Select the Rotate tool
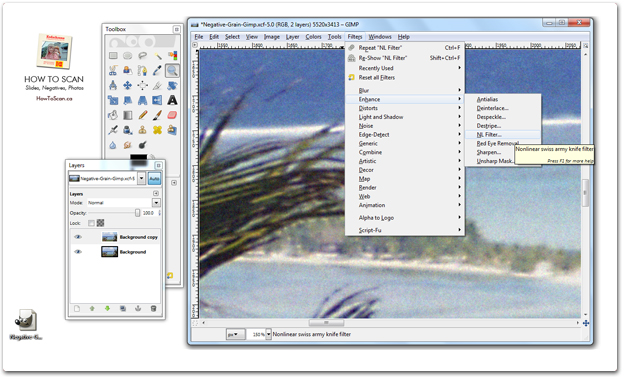Viewport: 630px width, 377px height. point(172,85)
